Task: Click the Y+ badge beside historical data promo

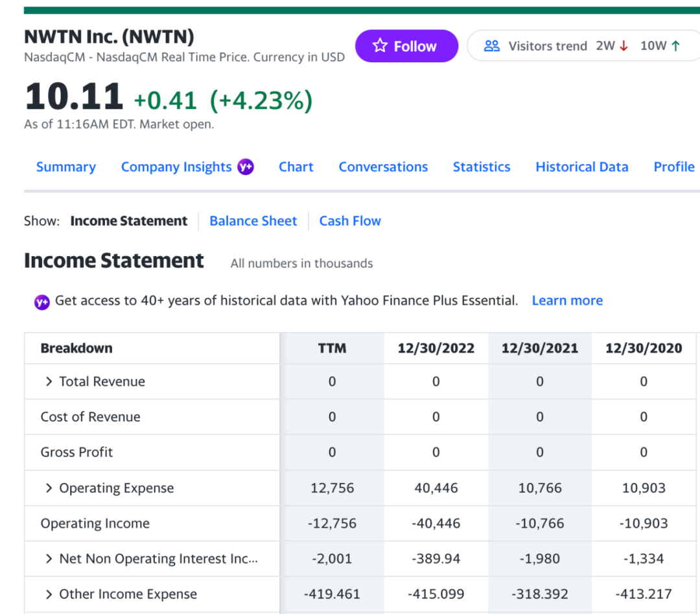Action: coord(42,302)
